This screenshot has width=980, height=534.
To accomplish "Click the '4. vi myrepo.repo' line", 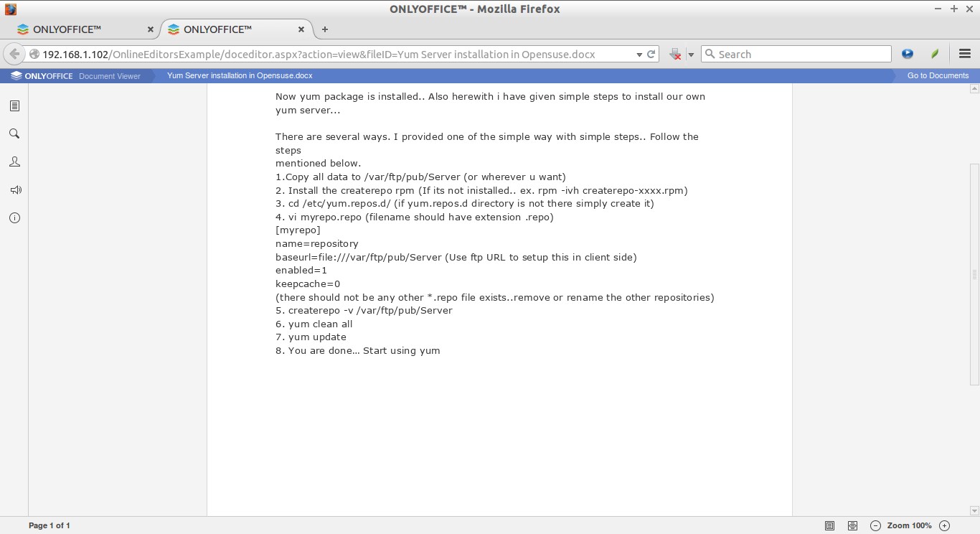I will pyautogui.click(x=415, y=217).
